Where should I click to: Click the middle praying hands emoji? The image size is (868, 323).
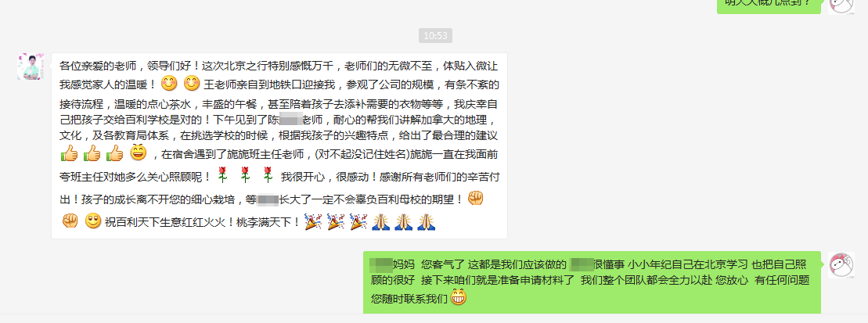(404, 222)
